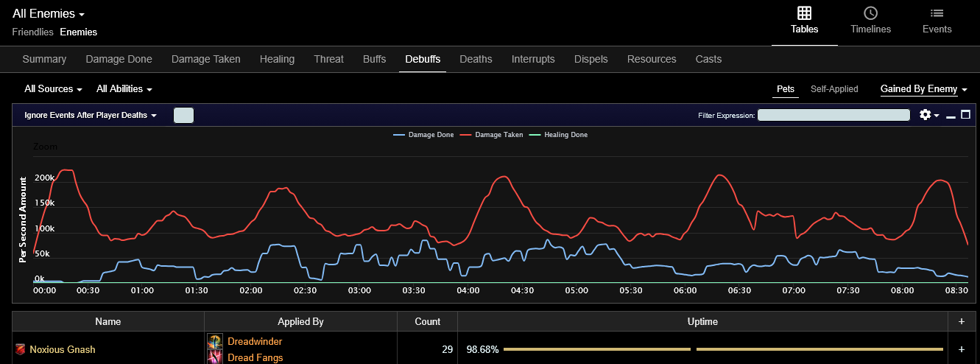This screenshot has height=364, width=980.
Task: Go to the Dispels tab
Action: click(x=591, y=59)
